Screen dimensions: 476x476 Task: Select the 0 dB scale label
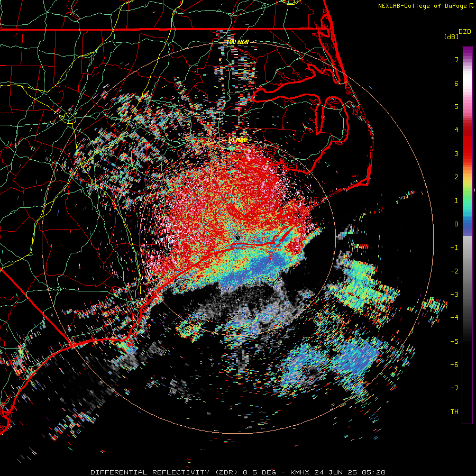[x=456, y=224]
